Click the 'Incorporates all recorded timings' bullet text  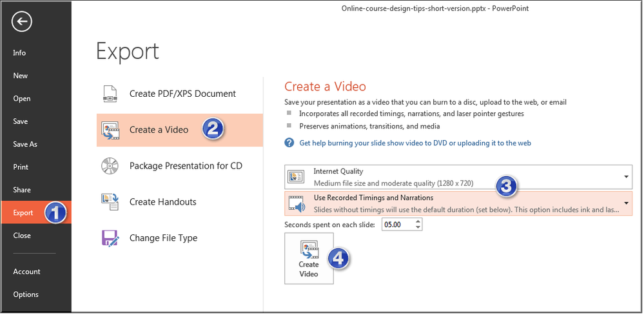pos(411,114)
